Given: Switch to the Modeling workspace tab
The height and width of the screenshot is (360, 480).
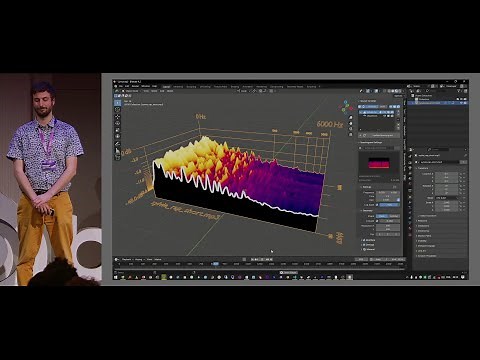Looking at the screenshot, I should [x=178, y=87].
